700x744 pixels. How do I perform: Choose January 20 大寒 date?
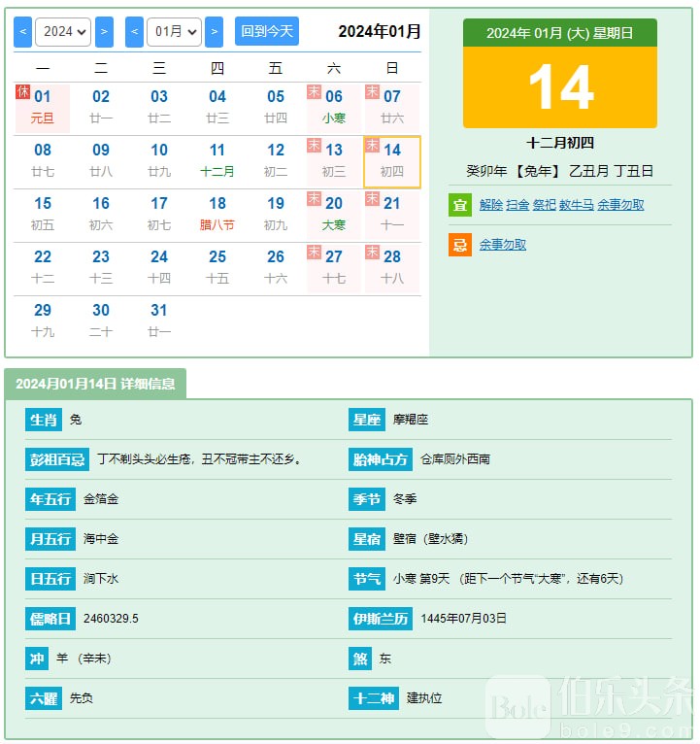coord(334,214)
